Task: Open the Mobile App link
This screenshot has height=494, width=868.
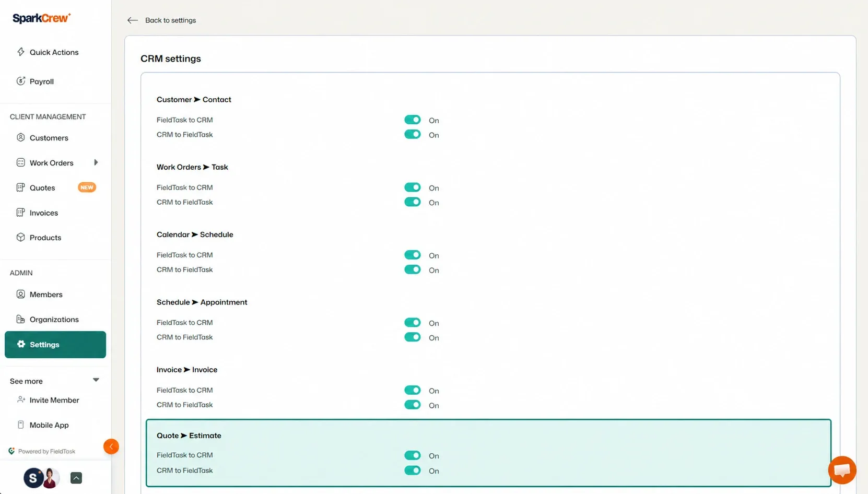Action: (49, 425)
